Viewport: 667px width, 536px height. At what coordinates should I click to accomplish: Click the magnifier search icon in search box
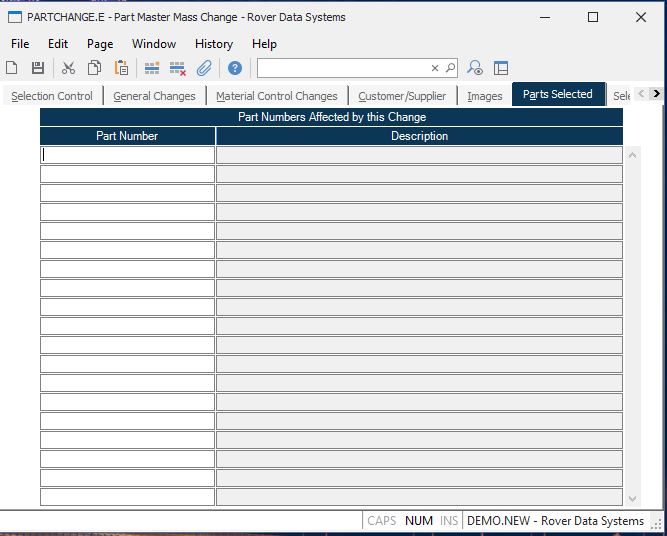point(450,68)
